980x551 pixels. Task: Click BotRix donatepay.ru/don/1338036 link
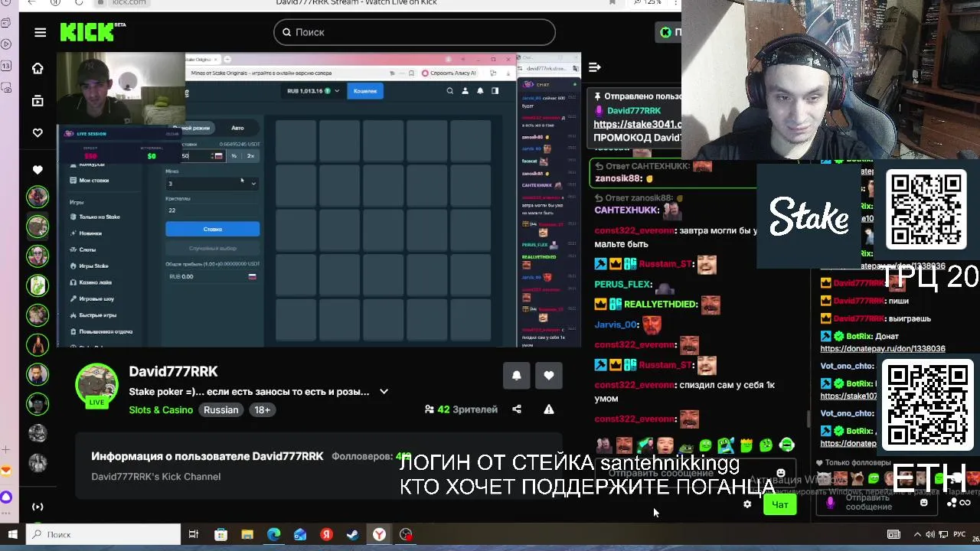point(883,349)
